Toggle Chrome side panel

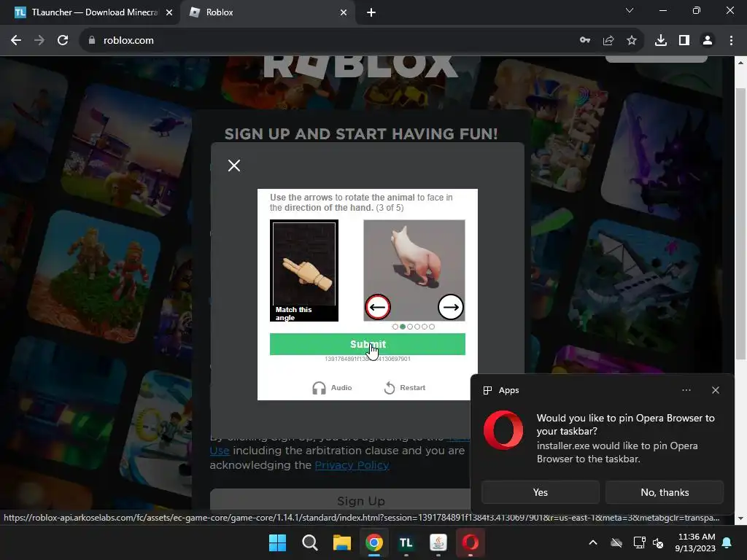click(x=684, y=41)
